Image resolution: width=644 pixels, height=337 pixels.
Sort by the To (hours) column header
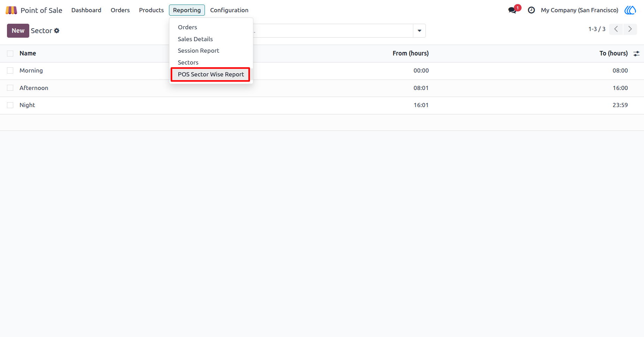614,53
